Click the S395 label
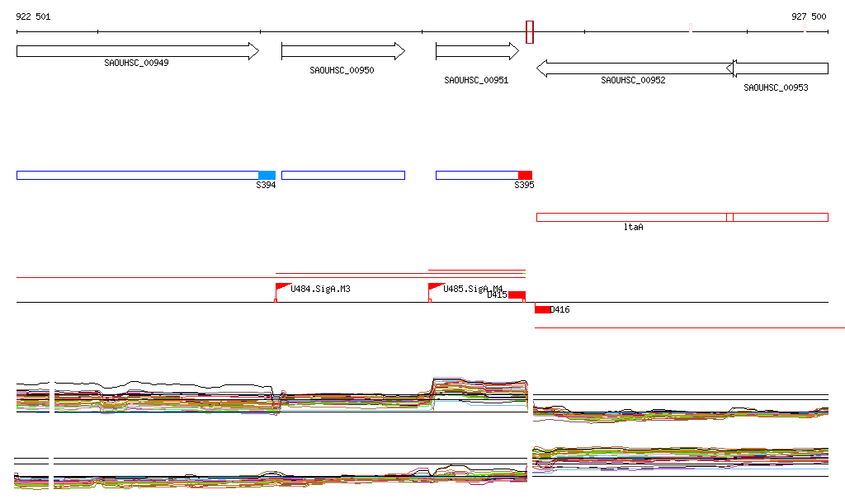The image size is (845, 504). pyautogui.click(x=524, y=186)
